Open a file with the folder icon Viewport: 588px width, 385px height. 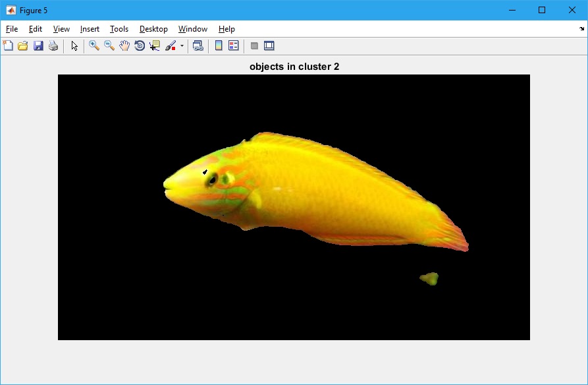point(23,45)
